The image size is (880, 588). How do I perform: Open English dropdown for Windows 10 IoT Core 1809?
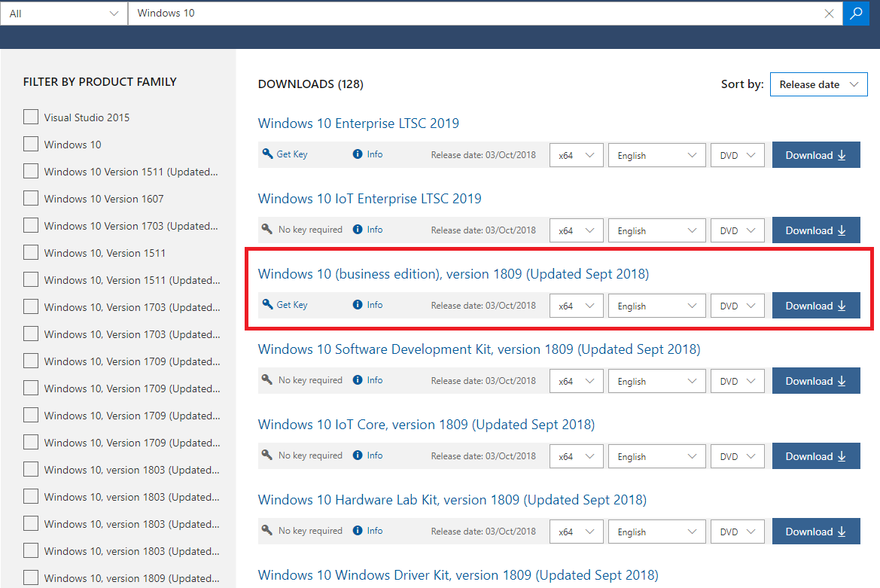pyautogui.click(x=656, y=456)
